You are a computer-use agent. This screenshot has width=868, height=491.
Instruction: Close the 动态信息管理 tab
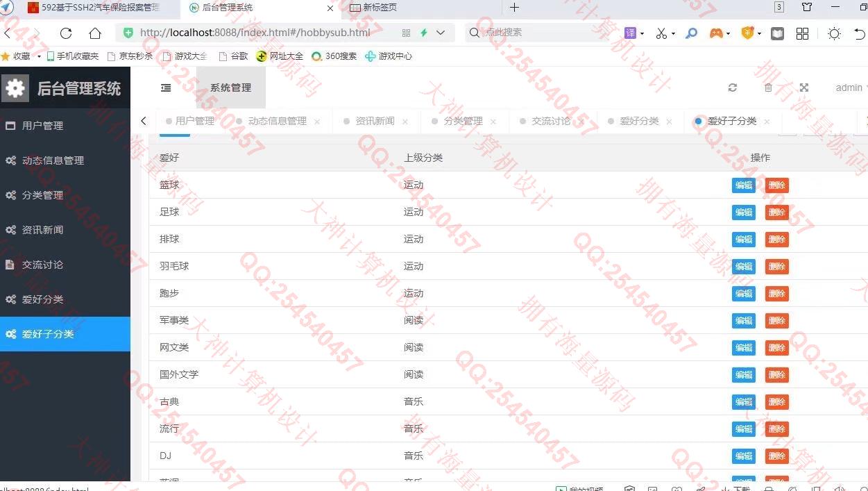tap(317, 122)
